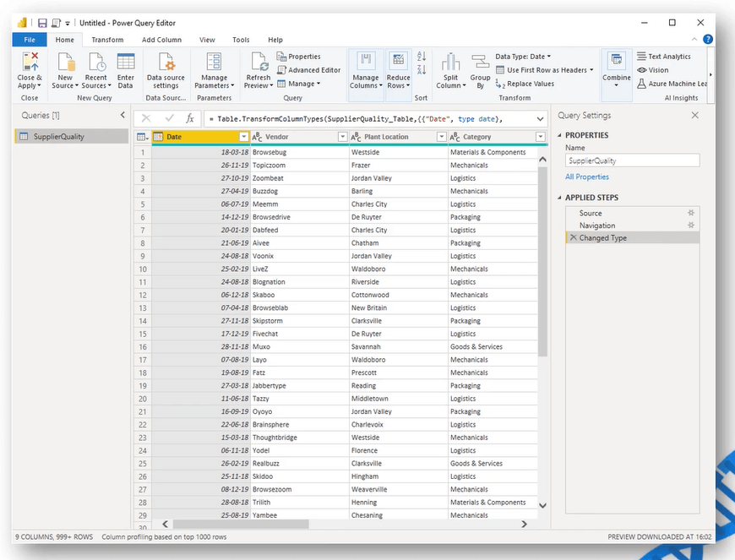This screenshot has width=735, height=560.
Task: Click the horizontal scrollbar right arrow
Action: pyautogui.click(x=524, y=524)
